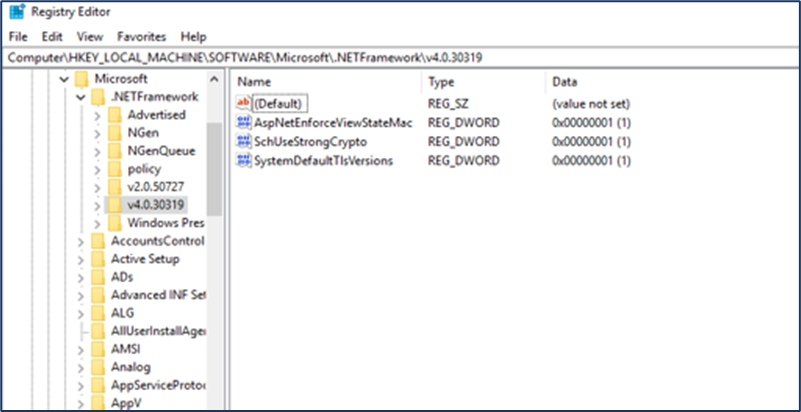Click the tree pane scroll up arrow
Screen dimensions: 801x412
pyautogui.click(x=215, y=79)
